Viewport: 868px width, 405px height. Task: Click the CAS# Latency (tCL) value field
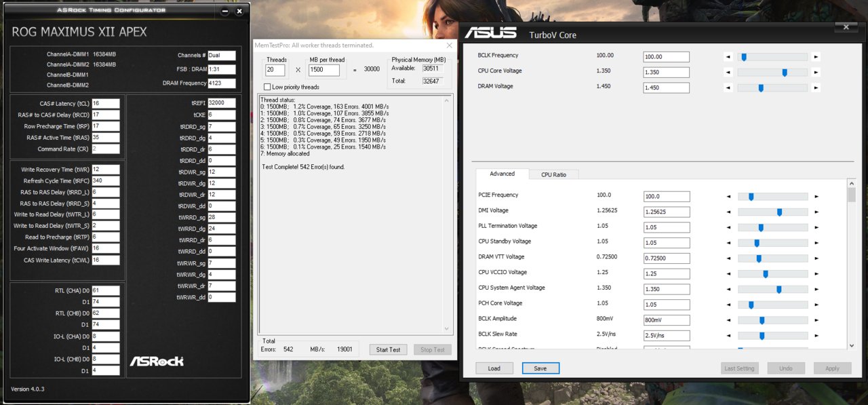click(x=106, y=103)
